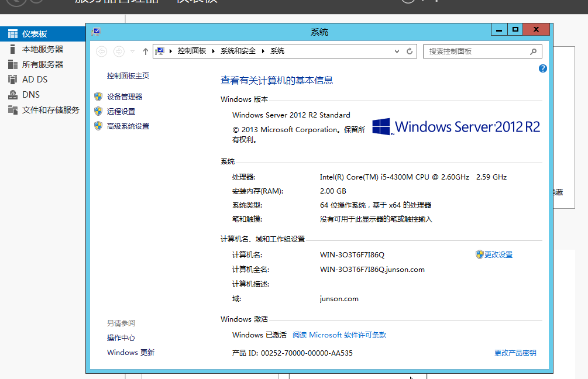Screen dimensions: 588x379
Task: Click product ID 00252-70000-00000-AA535
Action: [307, 353]
